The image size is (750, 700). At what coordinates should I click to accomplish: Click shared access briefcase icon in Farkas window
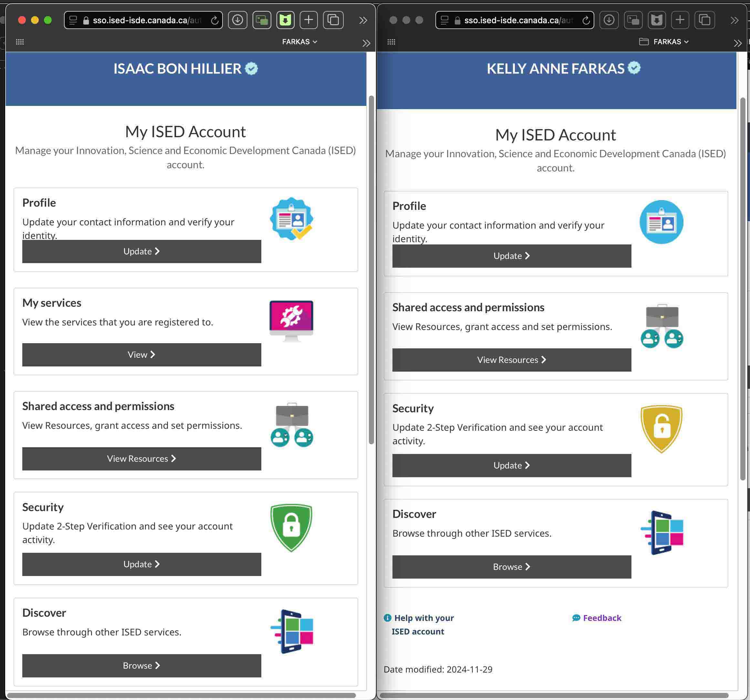coord(662,326)
